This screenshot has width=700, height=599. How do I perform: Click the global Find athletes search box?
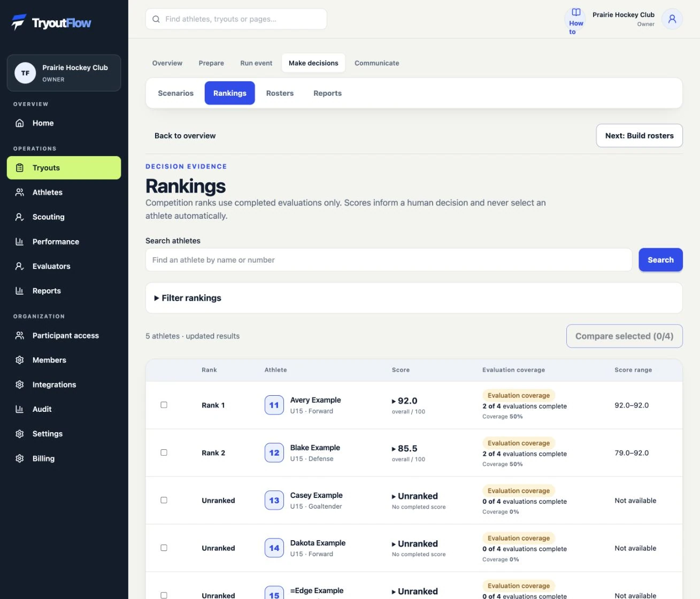pos(236,19)
